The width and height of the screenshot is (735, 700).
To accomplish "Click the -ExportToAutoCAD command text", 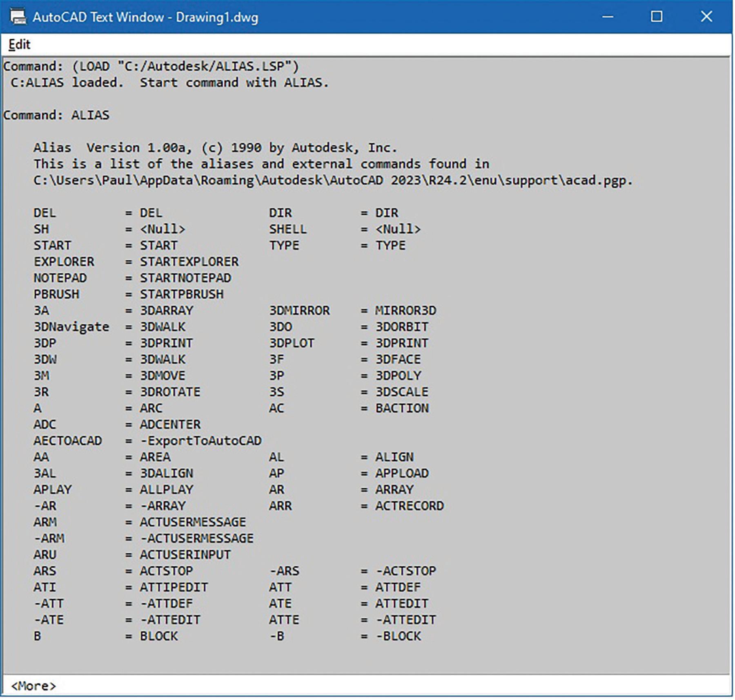I will pos(201,441).
